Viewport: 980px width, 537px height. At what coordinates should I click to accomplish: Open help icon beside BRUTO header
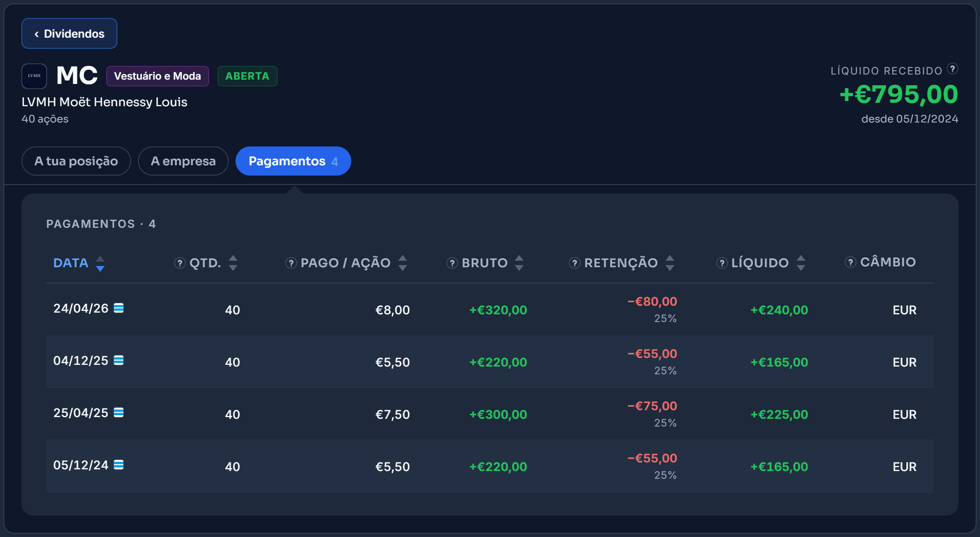point(452,263)
